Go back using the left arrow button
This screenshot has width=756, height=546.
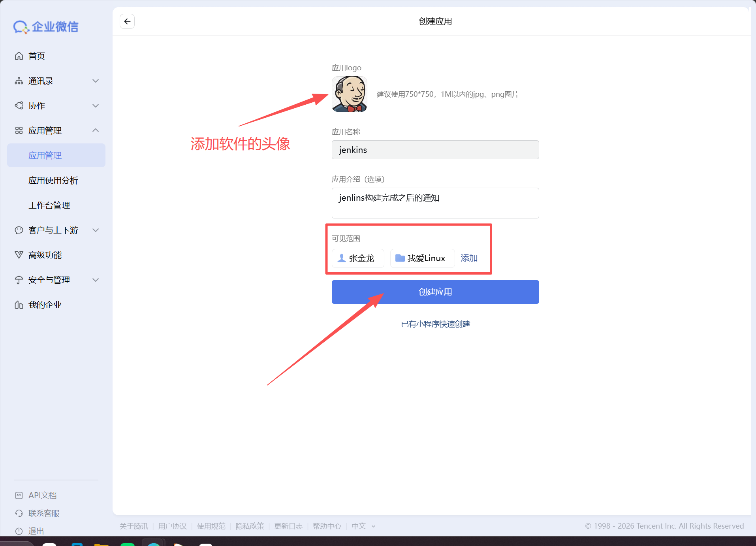click(127, 21)
